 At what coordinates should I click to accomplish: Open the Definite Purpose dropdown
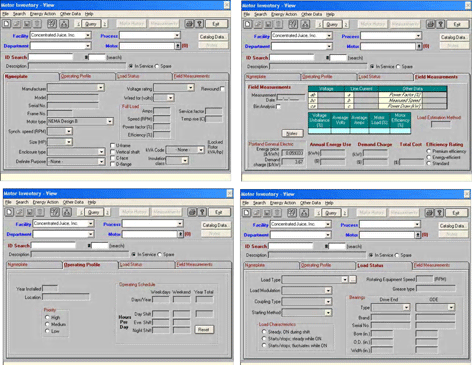(101, 161)
